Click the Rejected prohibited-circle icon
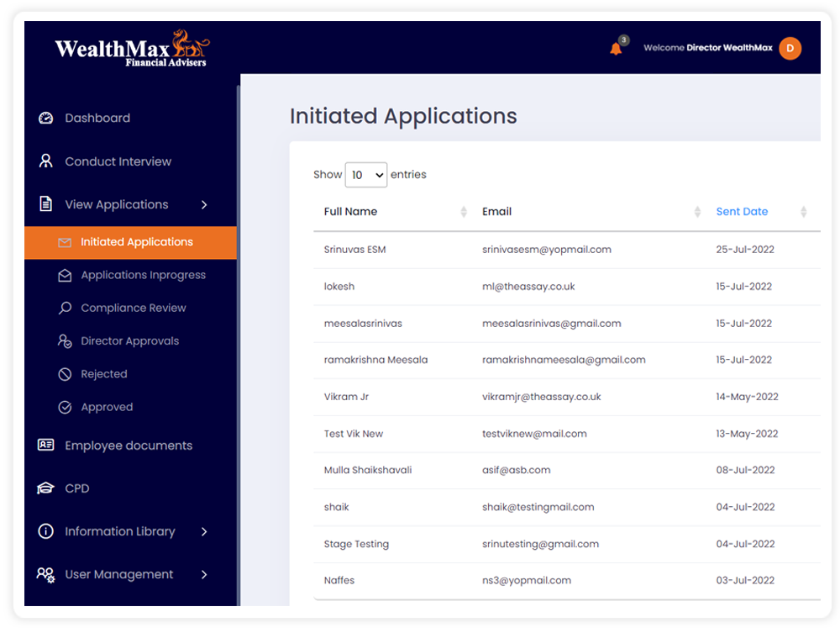840x633 pixels. pyautogui.click(x=65, y=374)
